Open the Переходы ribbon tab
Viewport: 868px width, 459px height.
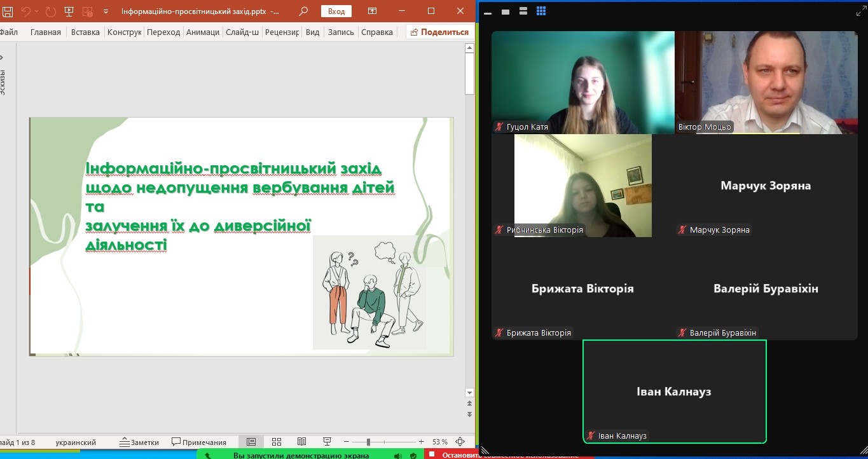tap(163, 32)
